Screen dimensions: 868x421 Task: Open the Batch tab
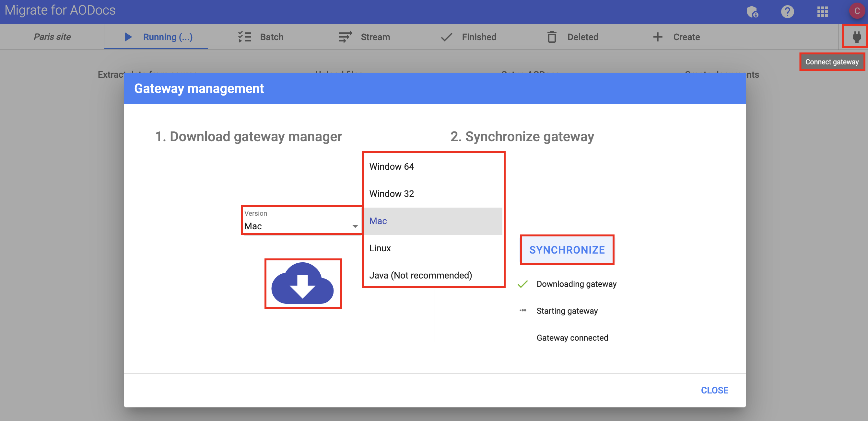point(260,37)
